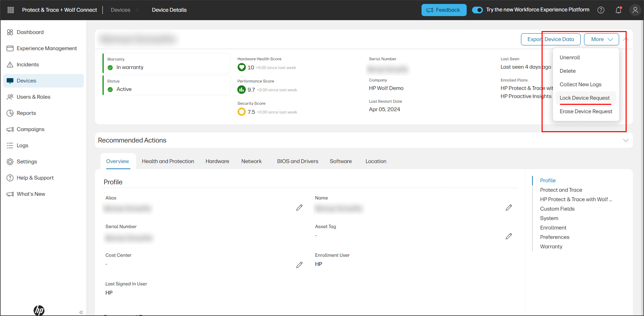Screen dimensions: 644x316
Task: Open Campaigns via the megaphone sidebar icon
Action: [10, 129]
